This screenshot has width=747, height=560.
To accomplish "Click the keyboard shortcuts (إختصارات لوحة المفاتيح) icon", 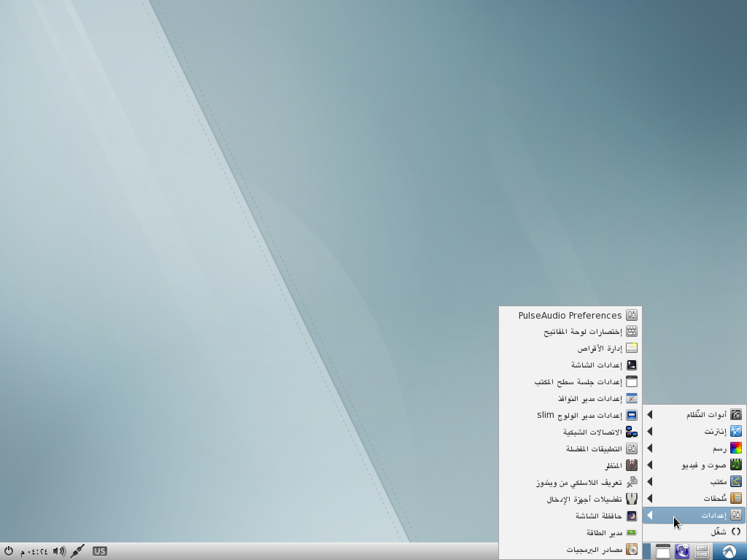I will click(x=631, y=332).
